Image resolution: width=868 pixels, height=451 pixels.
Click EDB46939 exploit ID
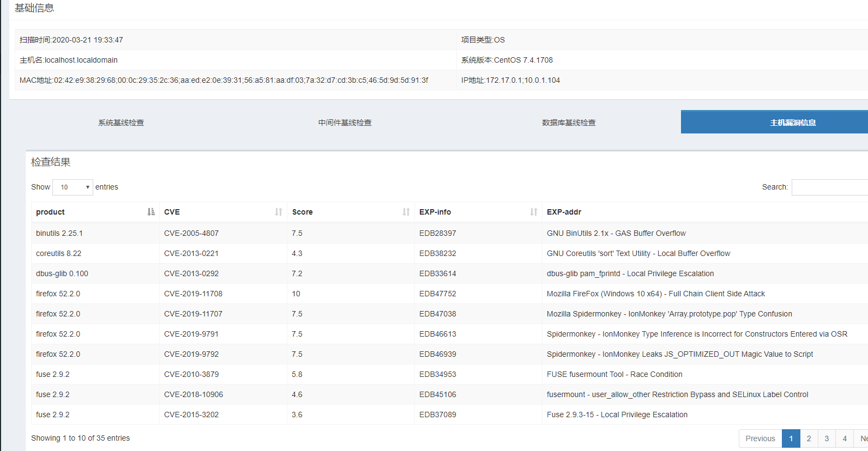(438, 354)
